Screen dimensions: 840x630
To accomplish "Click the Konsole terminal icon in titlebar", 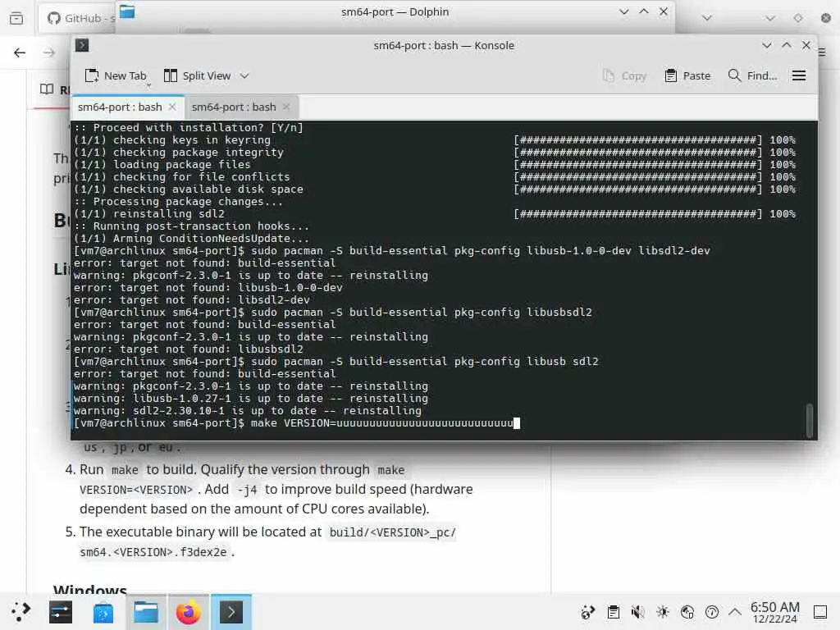I will [x=82, y=46].
